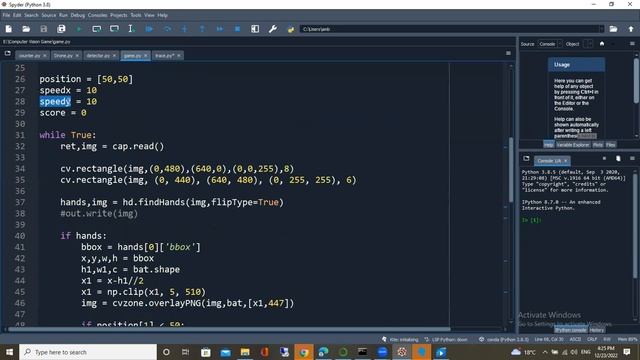This screenshot has width=640, height=360.
Task: Click the taskbar search box
Action: 88,352
